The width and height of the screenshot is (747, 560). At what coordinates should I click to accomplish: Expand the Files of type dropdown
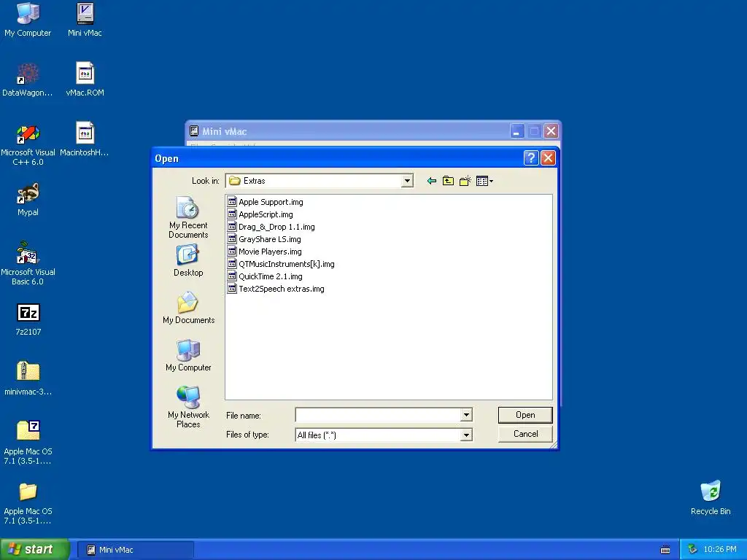point(466,435)
